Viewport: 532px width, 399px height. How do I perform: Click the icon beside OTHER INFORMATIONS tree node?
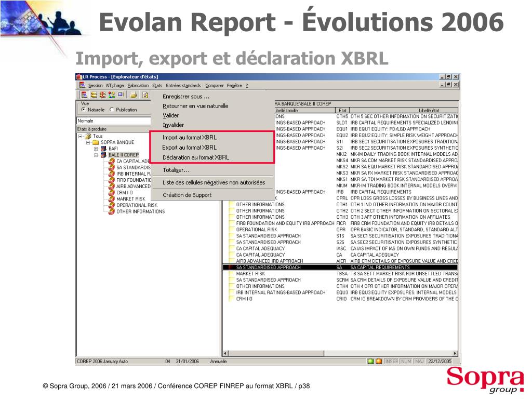coord(111,211)
